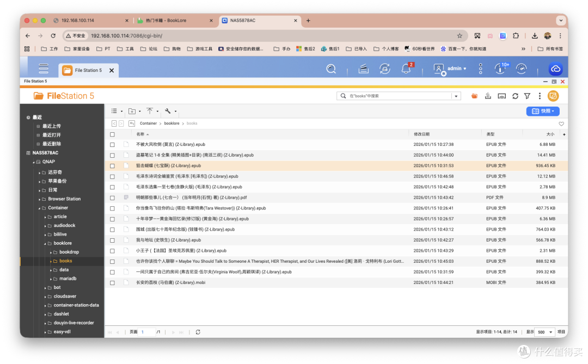Open the background tasks stack icon

pos(363,69)
